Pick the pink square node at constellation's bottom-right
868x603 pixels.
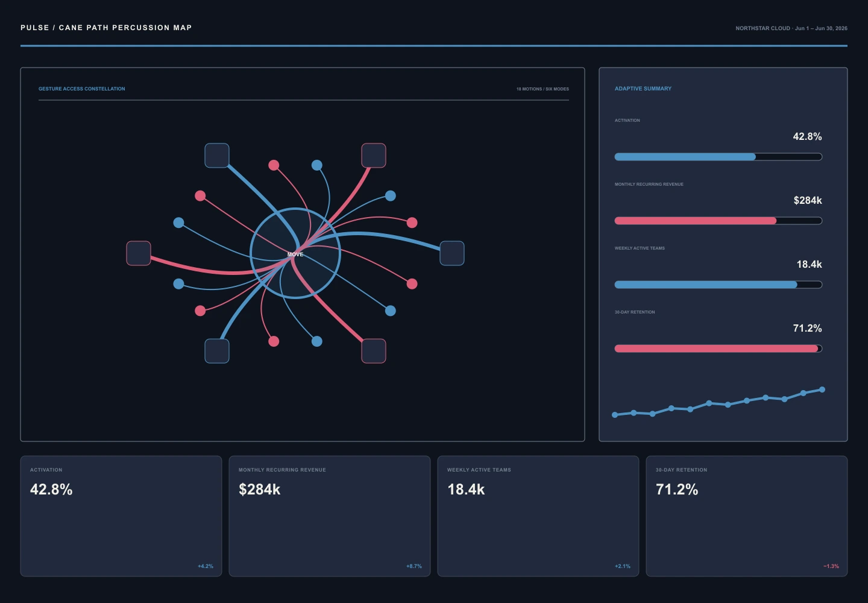tap(374, 351)
